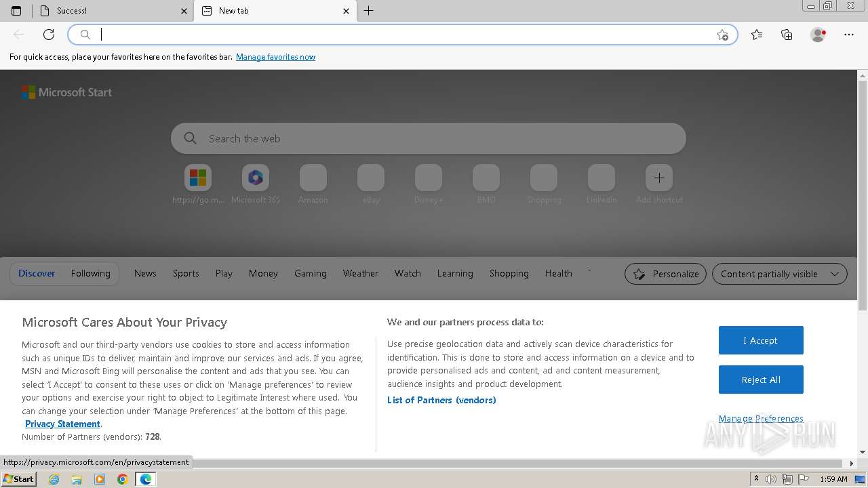
Task: Open the Favorites list icon
Action: point(757,35)
